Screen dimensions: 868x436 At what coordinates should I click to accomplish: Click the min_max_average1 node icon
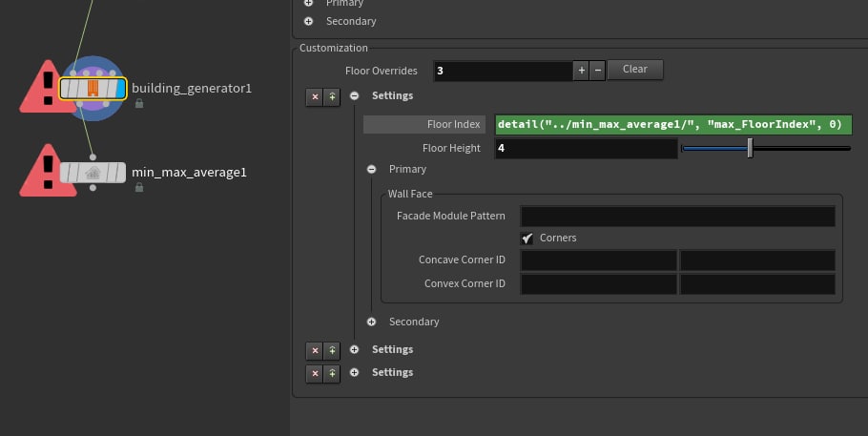[x=93, y=173]
